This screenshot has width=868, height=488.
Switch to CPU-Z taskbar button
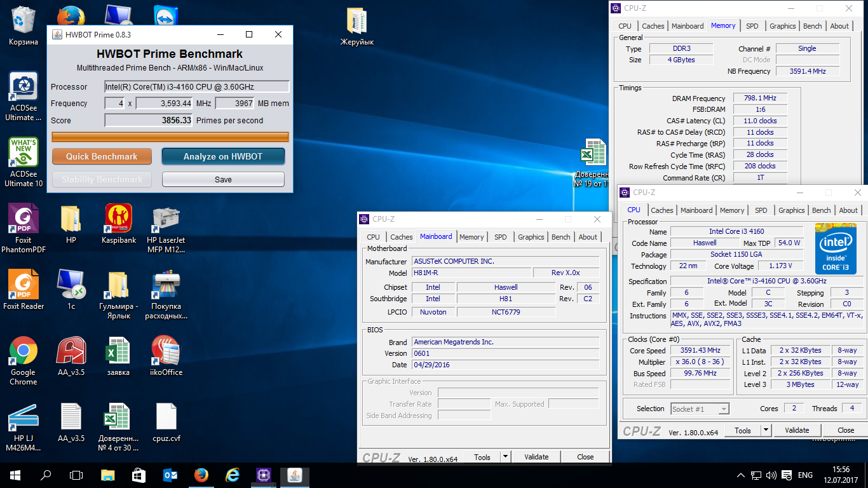(264, 475)
